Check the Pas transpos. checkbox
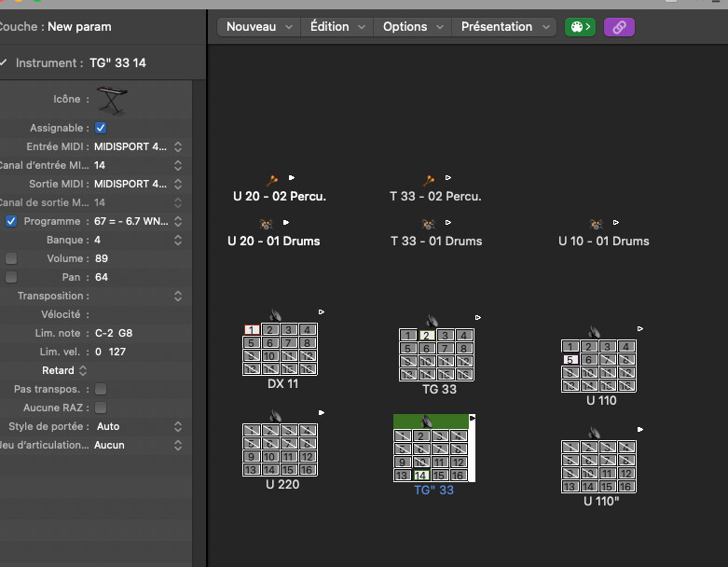728x567 pixels. 101,389
